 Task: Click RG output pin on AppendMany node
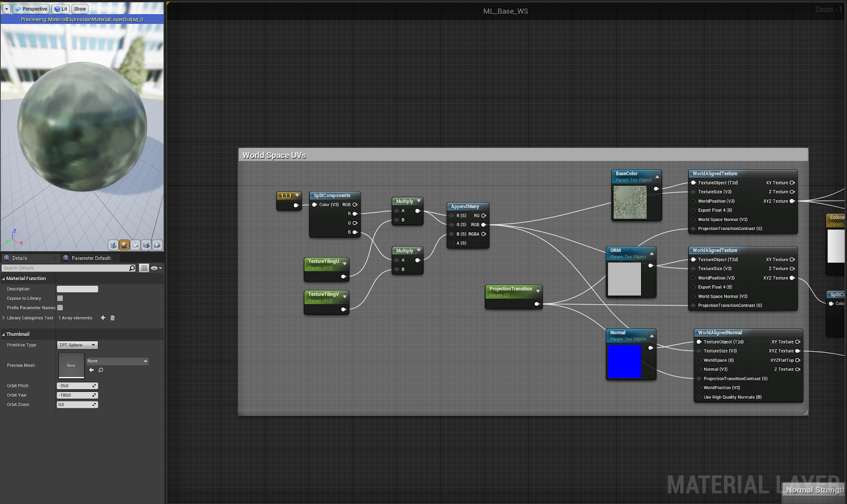tap(483, 216)
